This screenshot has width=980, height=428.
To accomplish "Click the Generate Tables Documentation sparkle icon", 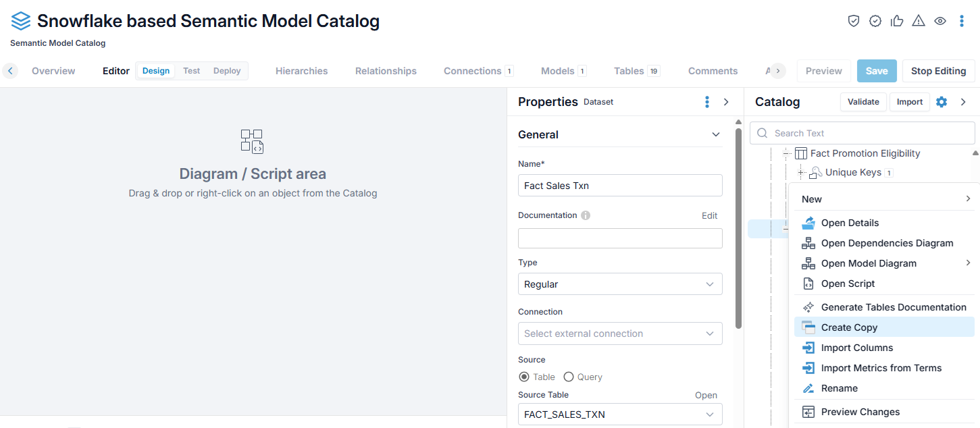I will [x=808, y=307].
